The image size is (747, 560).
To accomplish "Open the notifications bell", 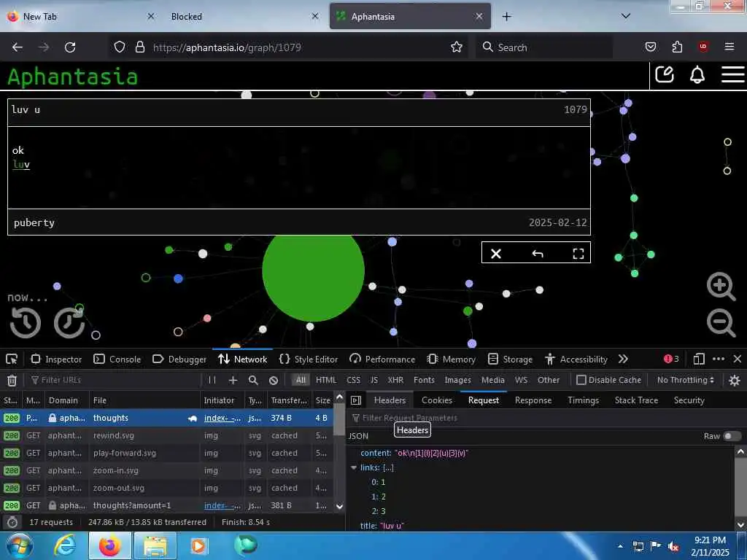I will 697,75.
